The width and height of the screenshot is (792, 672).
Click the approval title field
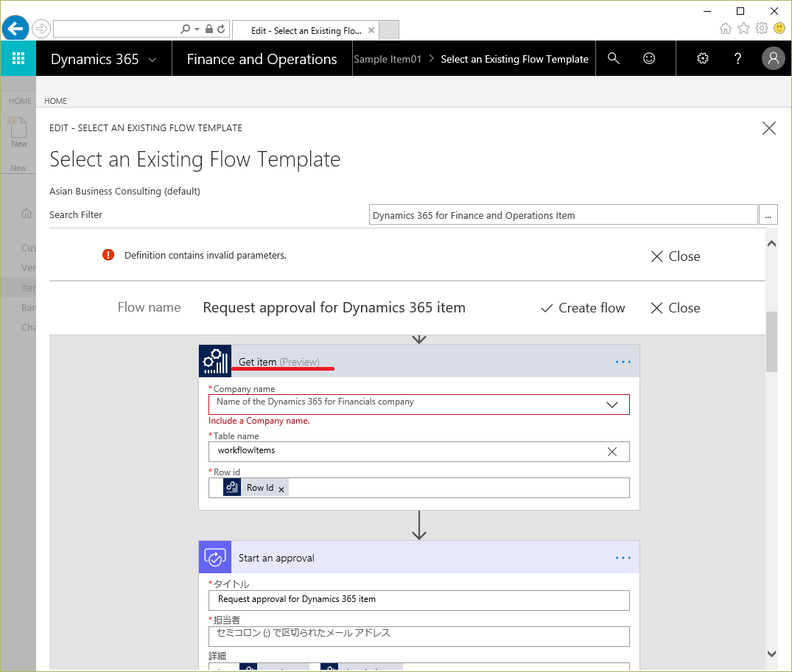(418, 601)
